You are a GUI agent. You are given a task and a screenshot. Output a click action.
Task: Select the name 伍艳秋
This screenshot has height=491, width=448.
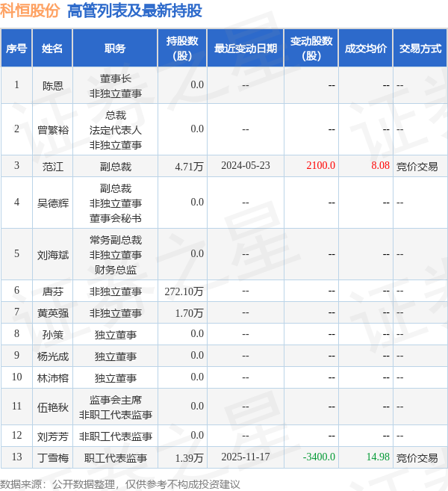pyautogui.click(x=53, y=407)
